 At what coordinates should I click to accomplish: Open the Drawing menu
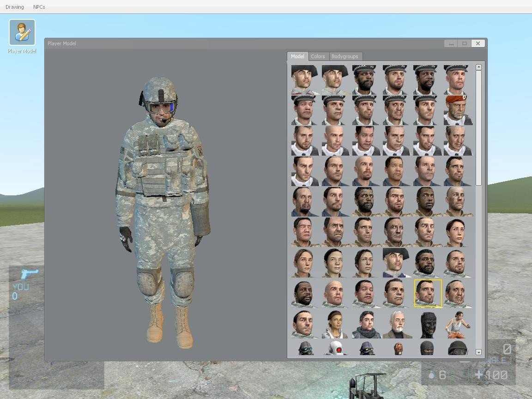pos(14,6)
